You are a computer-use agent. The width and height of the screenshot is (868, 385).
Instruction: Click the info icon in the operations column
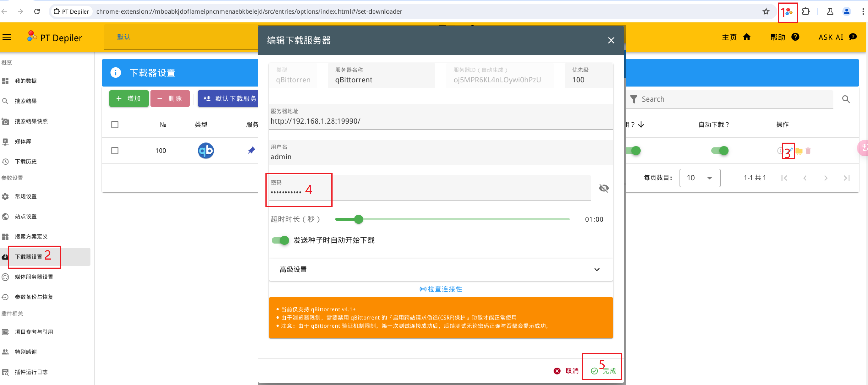click(780, 151)
